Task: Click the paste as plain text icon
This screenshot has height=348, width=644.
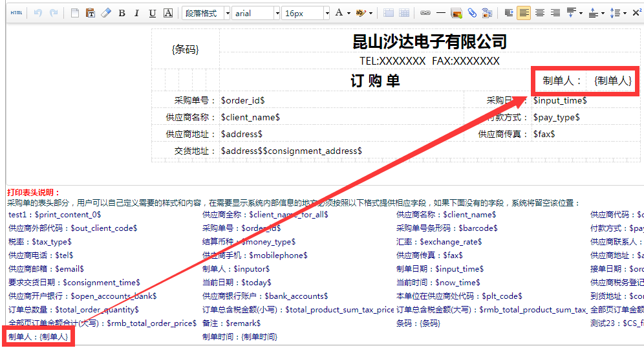Action: point(91,13)
